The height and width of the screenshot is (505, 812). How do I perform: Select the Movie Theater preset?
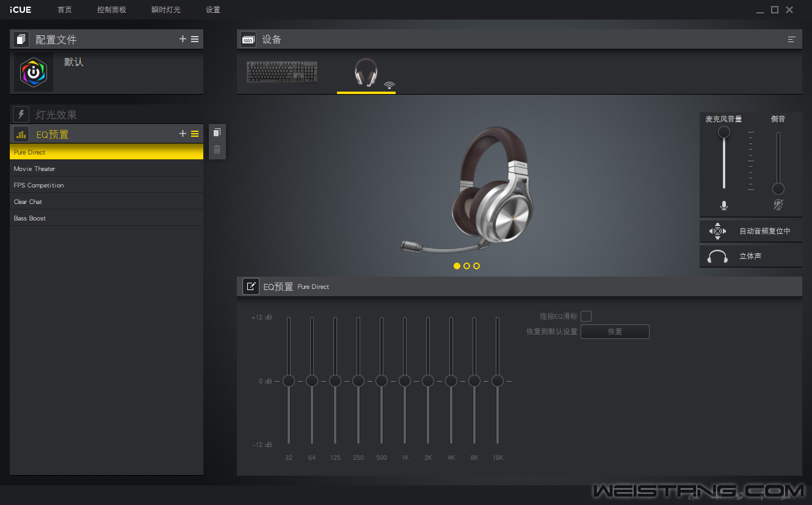tap(106, 169)
